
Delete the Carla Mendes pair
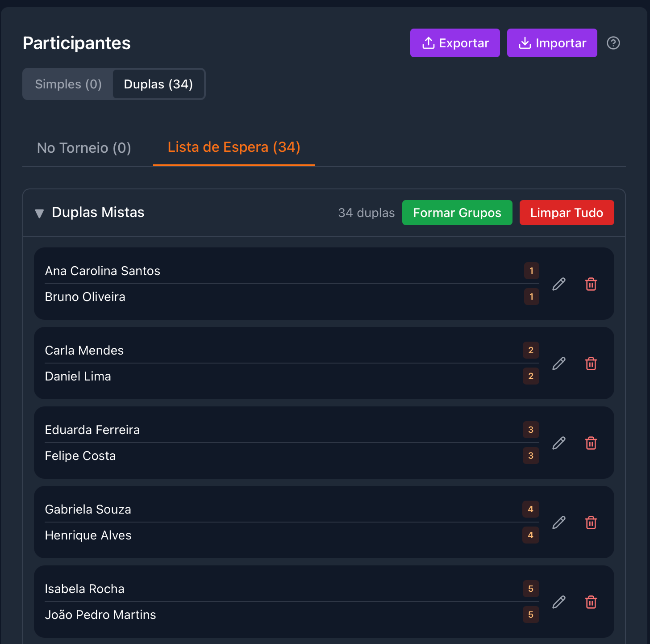point(591,364)
